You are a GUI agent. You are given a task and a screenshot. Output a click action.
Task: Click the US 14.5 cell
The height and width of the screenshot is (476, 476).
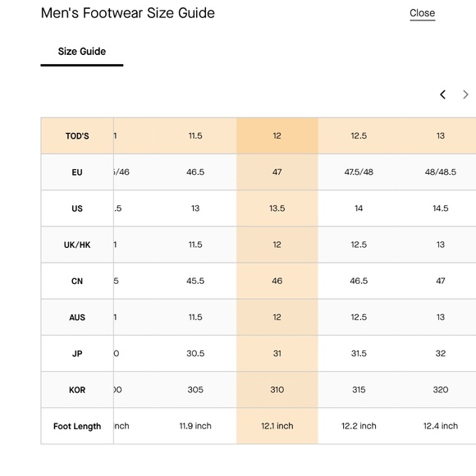click(x=441, y=208)
